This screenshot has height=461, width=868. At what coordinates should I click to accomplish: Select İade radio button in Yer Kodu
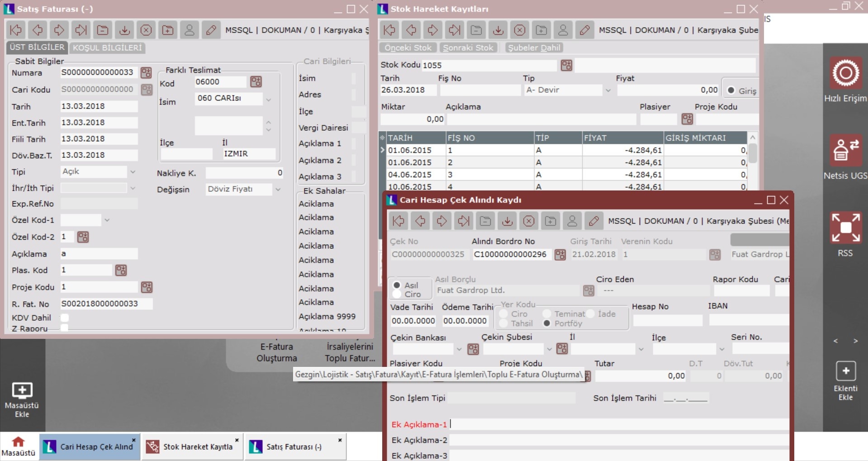point(590,314)
